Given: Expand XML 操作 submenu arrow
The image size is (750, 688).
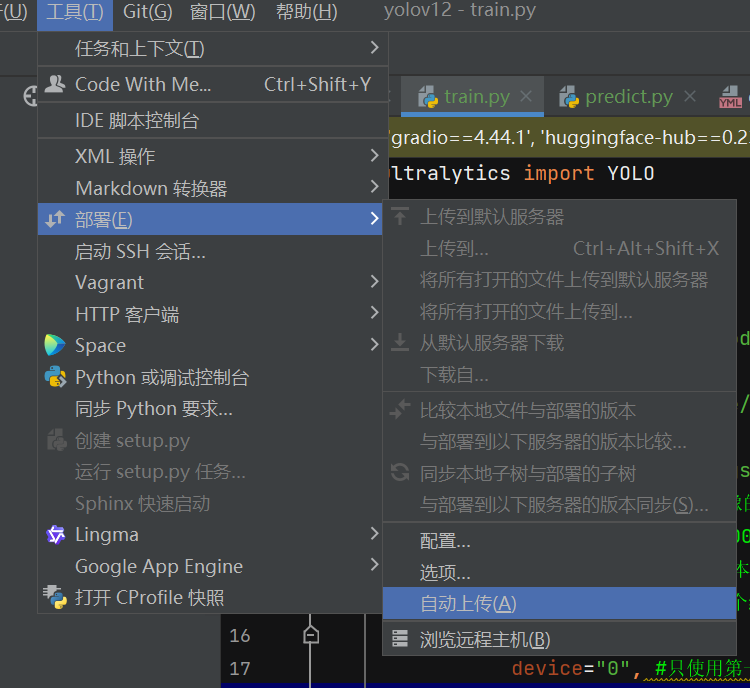Looking at the screenshot, I should point(375,155).
